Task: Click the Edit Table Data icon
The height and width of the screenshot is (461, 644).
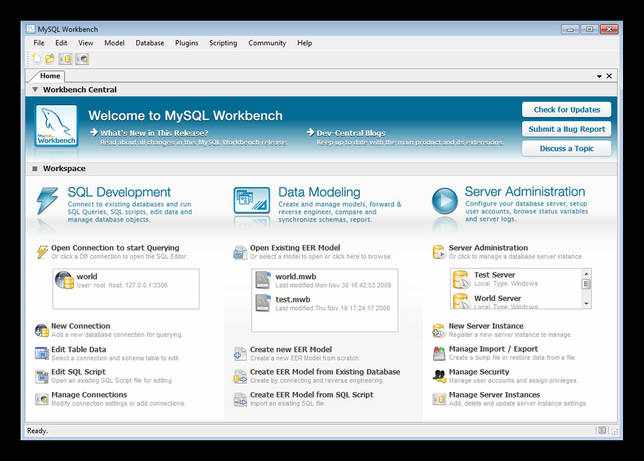Action: click(x=41, y=353)
